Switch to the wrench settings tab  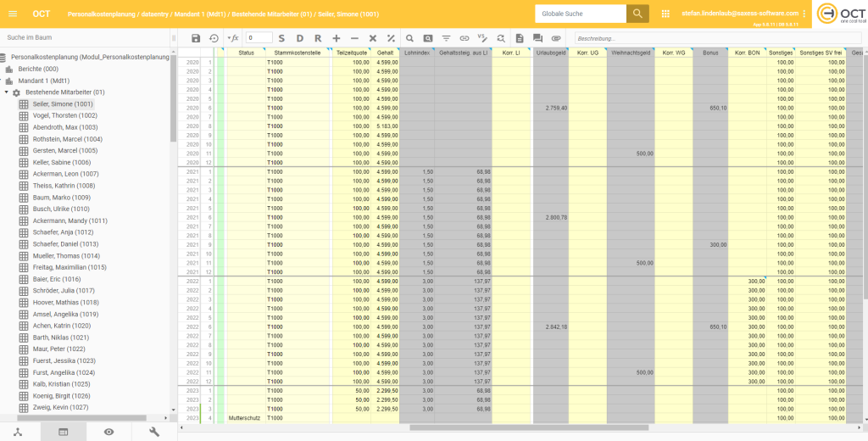pos(153,432)
